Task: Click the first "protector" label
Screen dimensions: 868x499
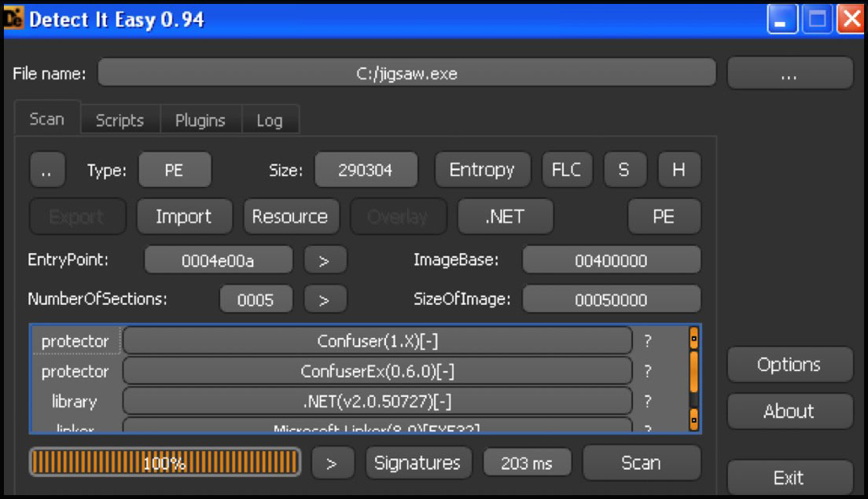Action: coord(75,341)
